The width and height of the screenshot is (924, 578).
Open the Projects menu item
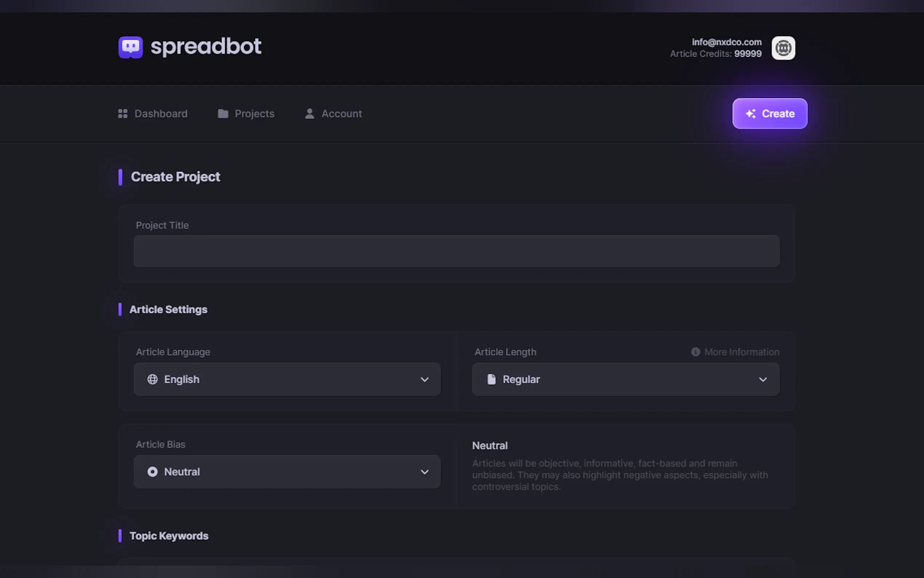[x=254, y=114]
